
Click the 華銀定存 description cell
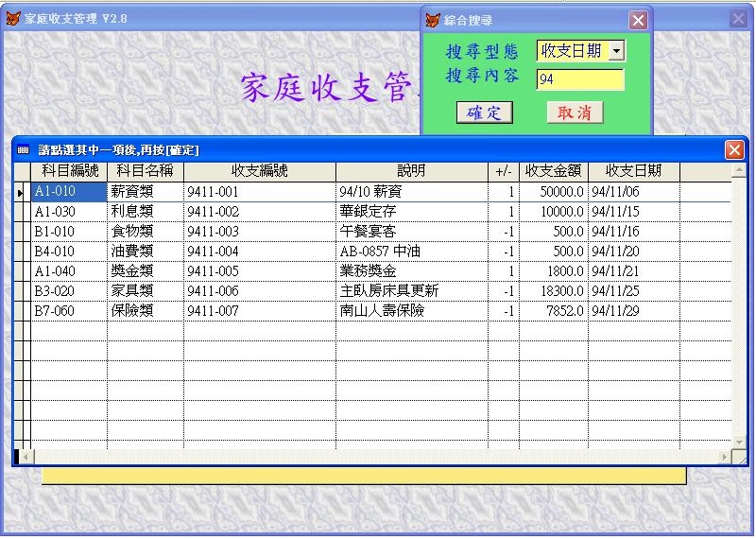[x=412, y=212]
